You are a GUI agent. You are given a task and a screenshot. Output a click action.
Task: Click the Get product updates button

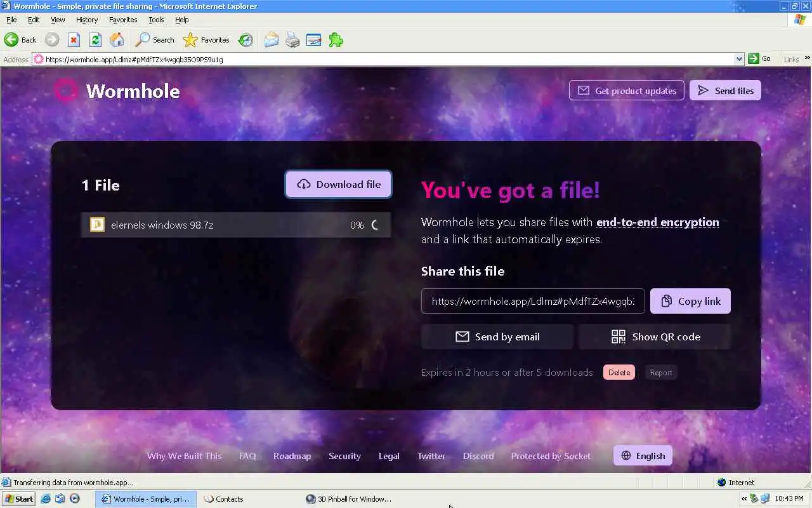(x=627, y=91)
